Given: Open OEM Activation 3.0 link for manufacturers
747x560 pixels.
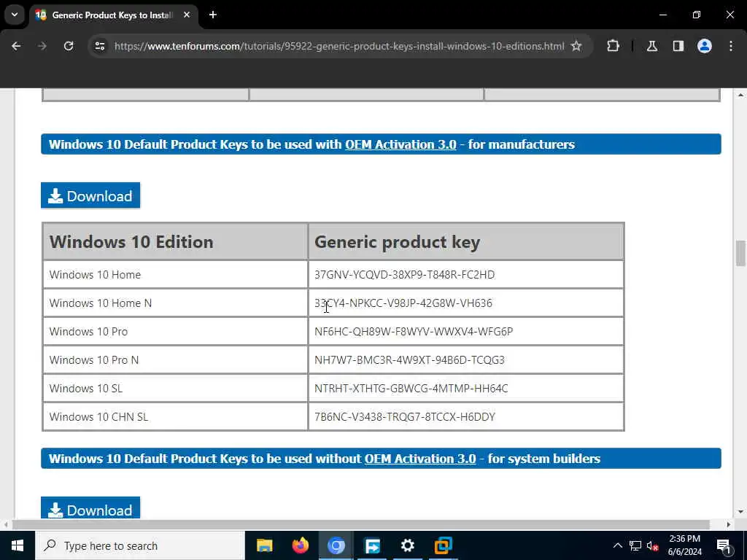Looking at the screenshot, I should click(400, 144).
